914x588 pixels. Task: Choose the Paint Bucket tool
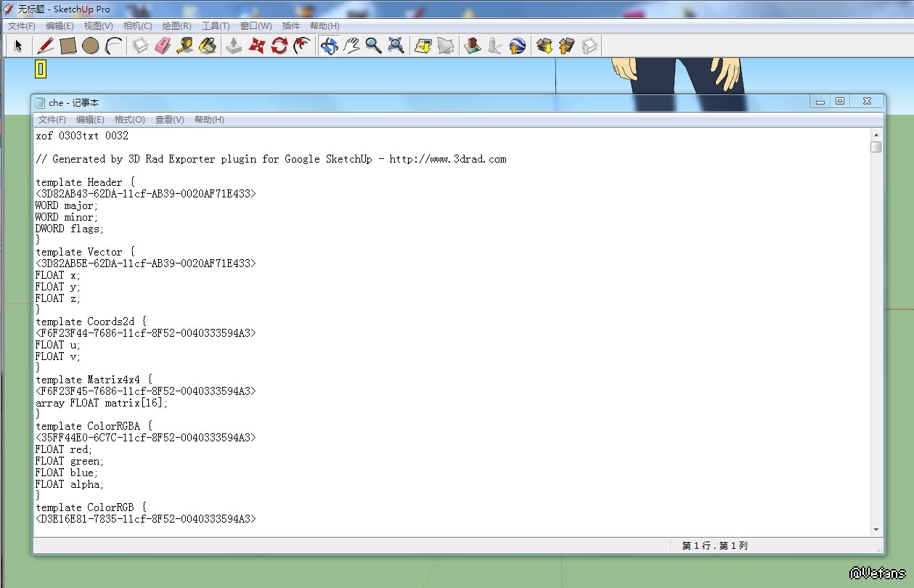click(x=208, y=46)
